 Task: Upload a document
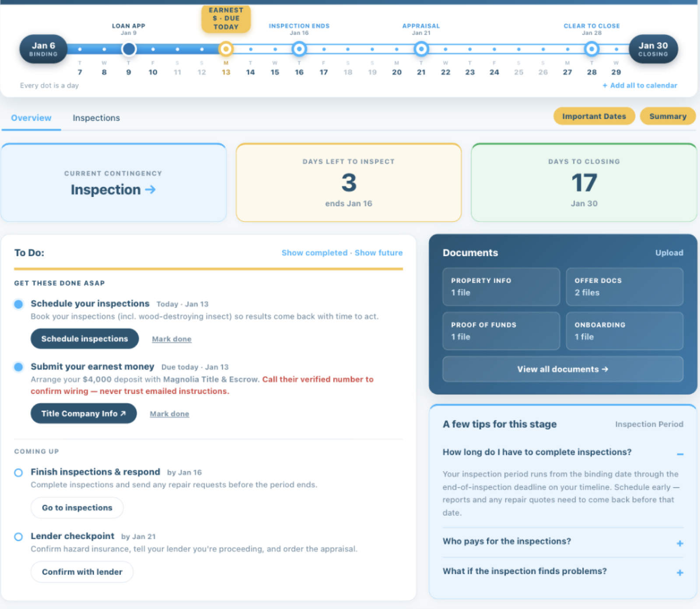pos(669,253)
